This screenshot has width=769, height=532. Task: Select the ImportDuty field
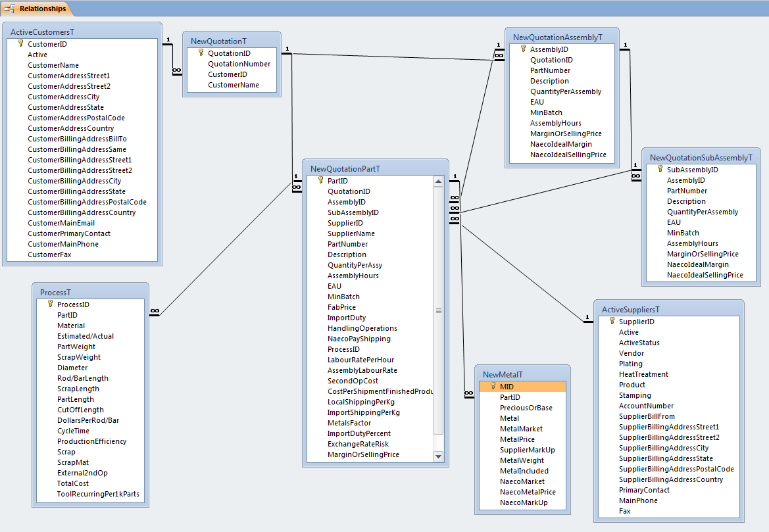(370, 318)
